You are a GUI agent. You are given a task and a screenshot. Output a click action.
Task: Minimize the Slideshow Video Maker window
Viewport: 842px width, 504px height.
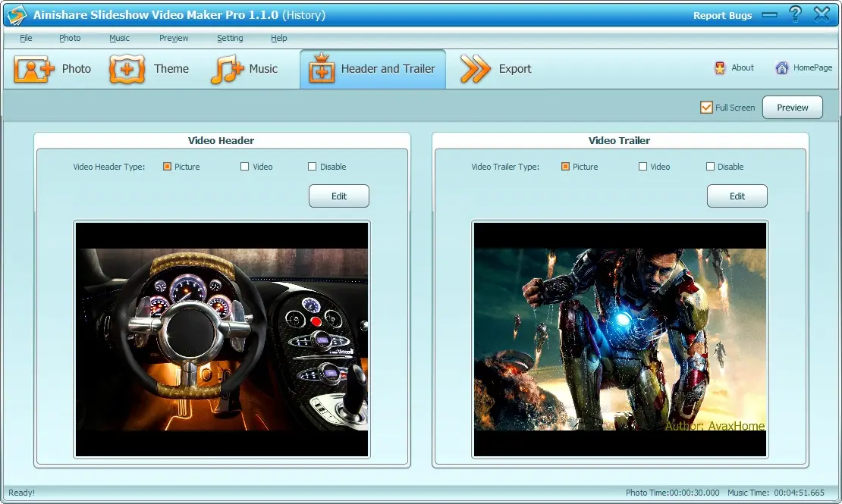769,15
